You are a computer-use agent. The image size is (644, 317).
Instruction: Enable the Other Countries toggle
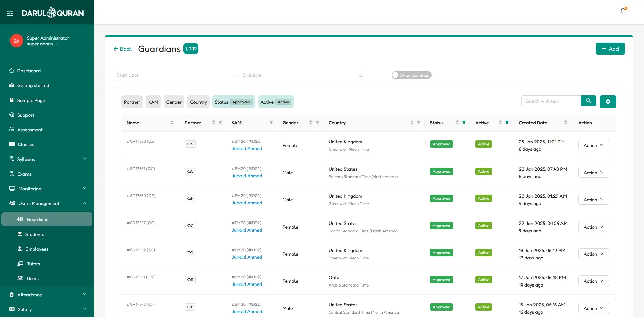pyautogui.click(x=411, y=75)
